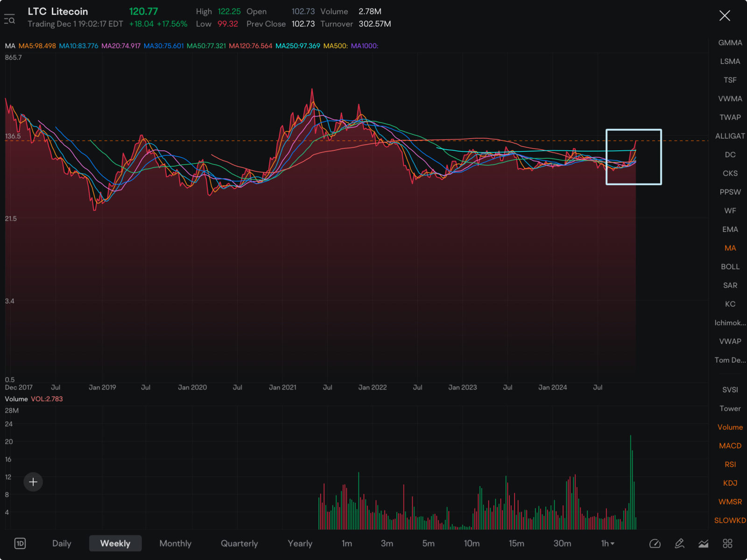Image resolution: width=747 pixels, height=560 pixels.
Task: Click the MA1000 legend label
Action: [364, 46]
